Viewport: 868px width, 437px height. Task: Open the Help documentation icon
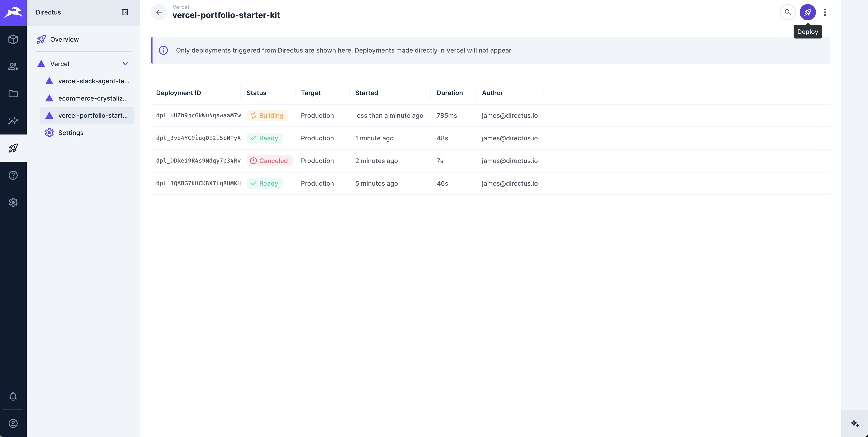(13, 175)
